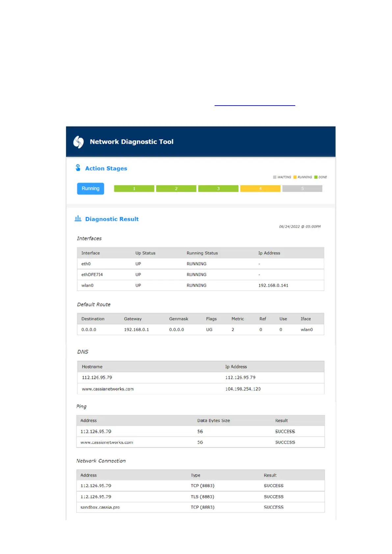Click SUCCESS result for Ping www.cassianetworks.com
Image resolution: width=392 pixels, height=554 pixels.
[285, 442]
